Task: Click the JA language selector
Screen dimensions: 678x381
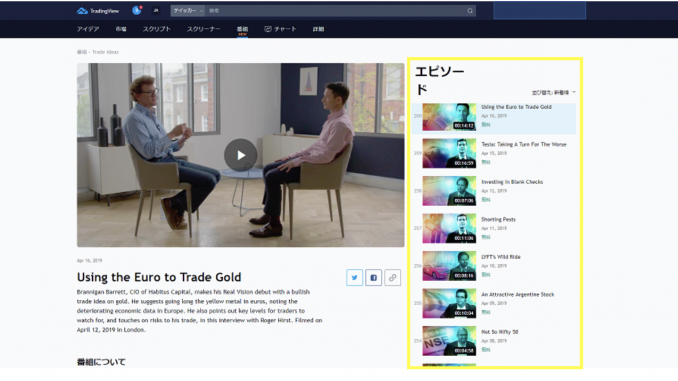Action: pos(156,11)
